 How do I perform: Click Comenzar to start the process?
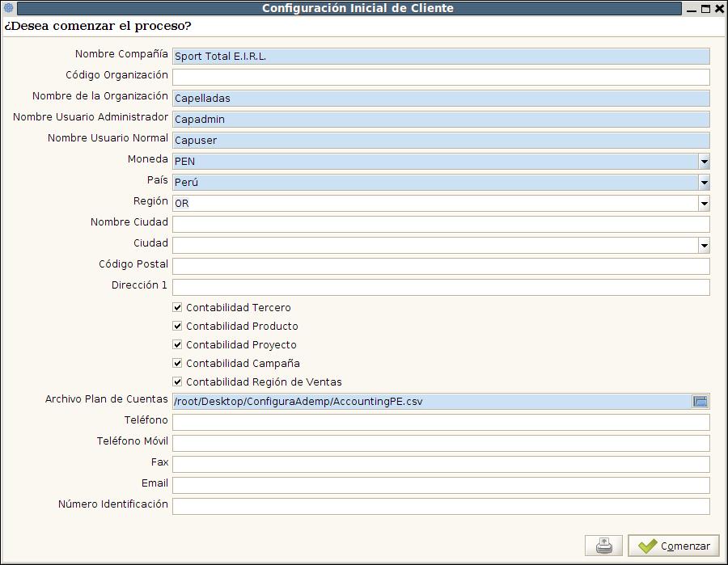674,546
